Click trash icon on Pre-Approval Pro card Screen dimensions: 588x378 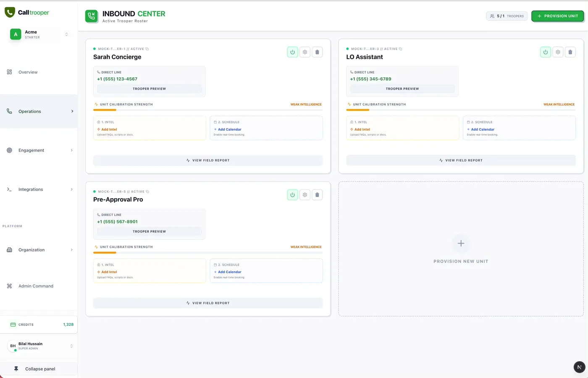(317, 195)
